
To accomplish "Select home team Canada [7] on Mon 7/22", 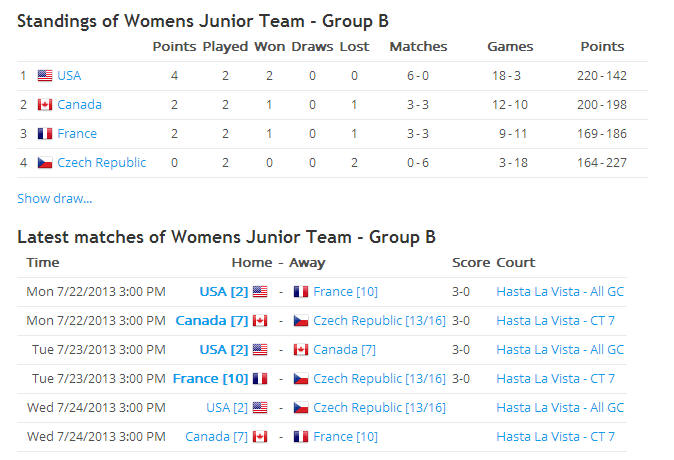I will coord(212,321).
